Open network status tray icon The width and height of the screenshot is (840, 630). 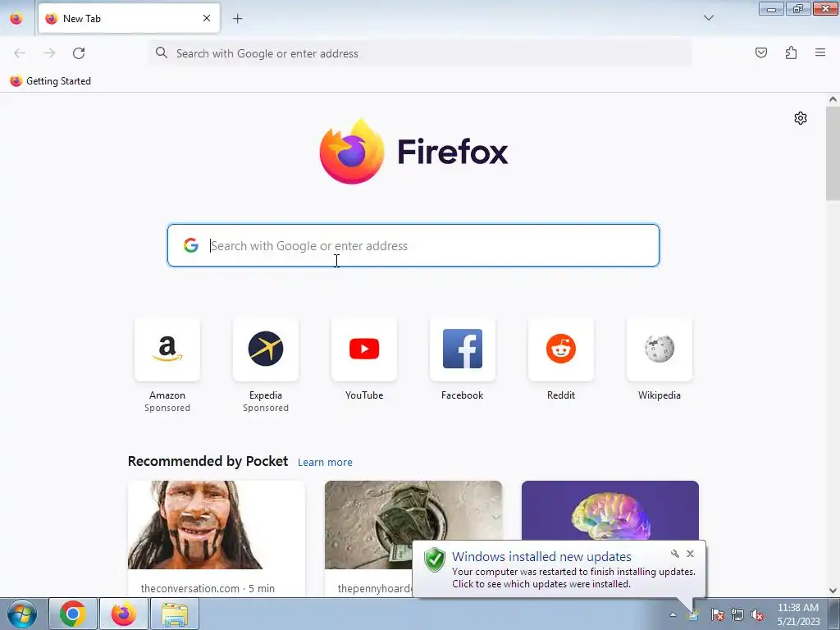(x=737, y=615)
